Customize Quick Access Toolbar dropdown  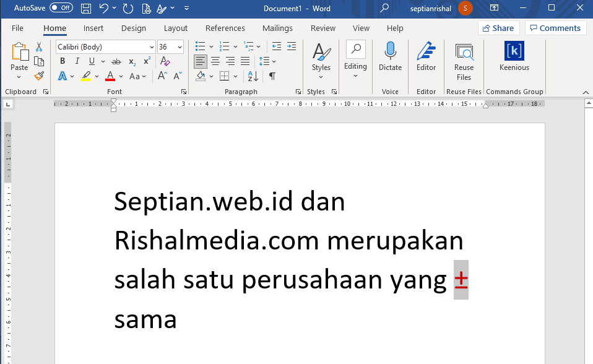pos(186,8)
